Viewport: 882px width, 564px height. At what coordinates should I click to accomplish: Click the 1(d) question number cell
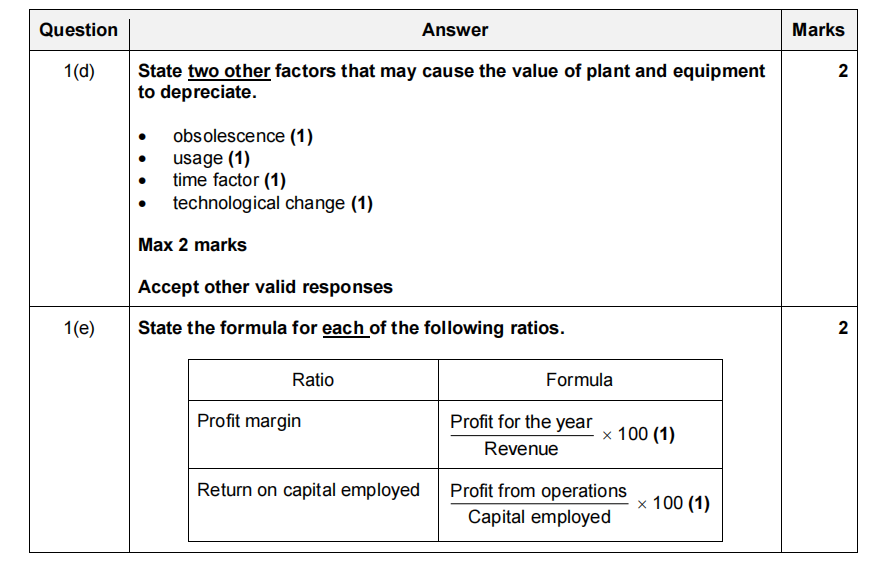tap(78, 72)
